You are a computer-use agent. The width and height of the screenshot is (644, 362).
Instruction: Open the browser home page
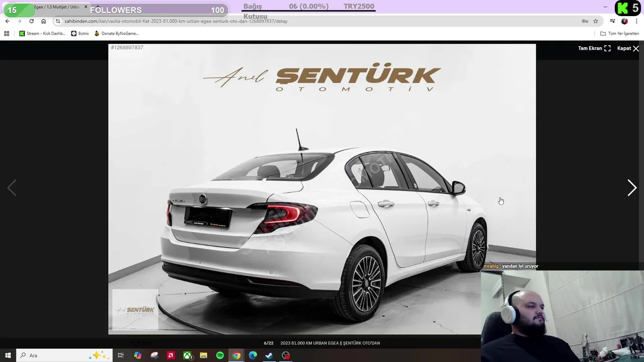coord(43,21)
